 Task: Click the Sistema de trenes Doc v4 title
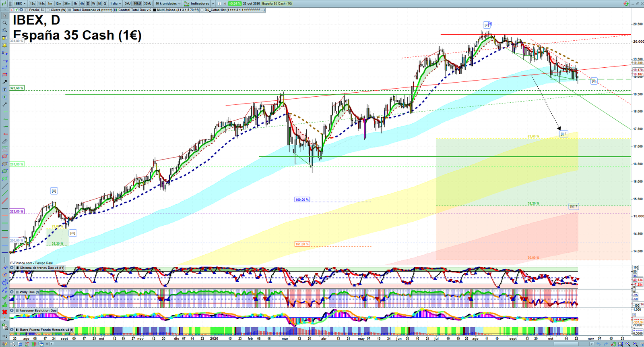pyautogui.click(x=42, y=268)
